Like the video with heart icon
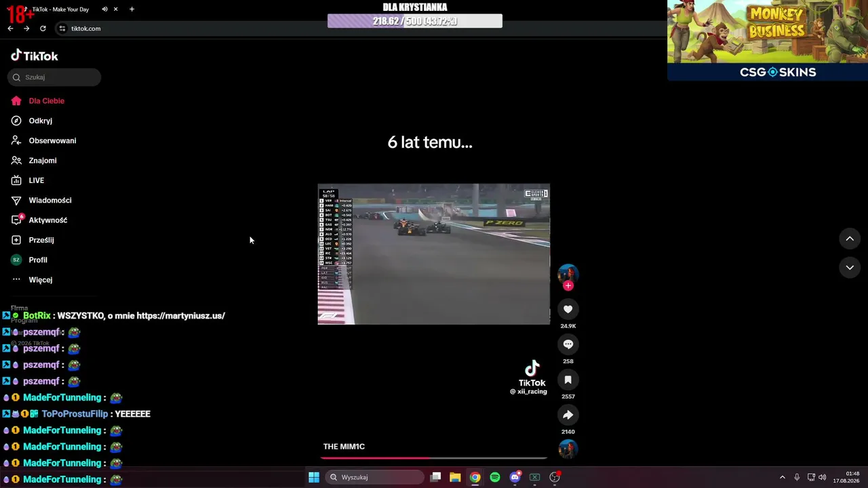The image size is (868, 488). pyautogui.click(x=568, y=309)
